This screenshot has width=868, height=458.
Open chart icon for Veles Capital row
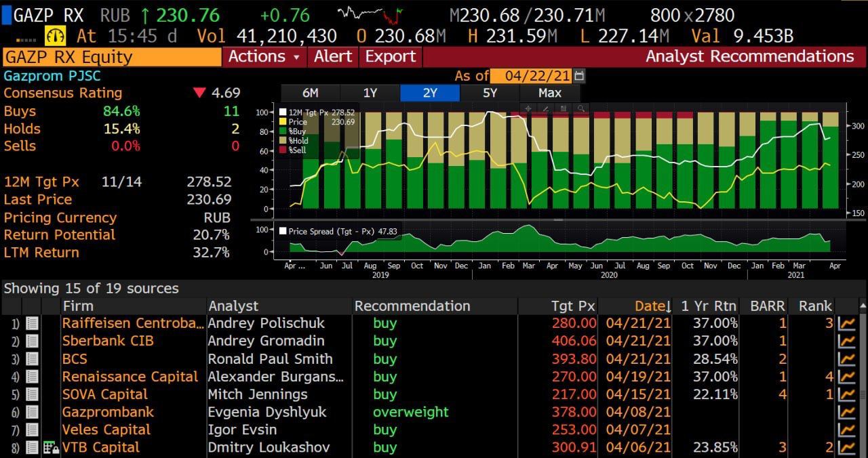[847, 430]
